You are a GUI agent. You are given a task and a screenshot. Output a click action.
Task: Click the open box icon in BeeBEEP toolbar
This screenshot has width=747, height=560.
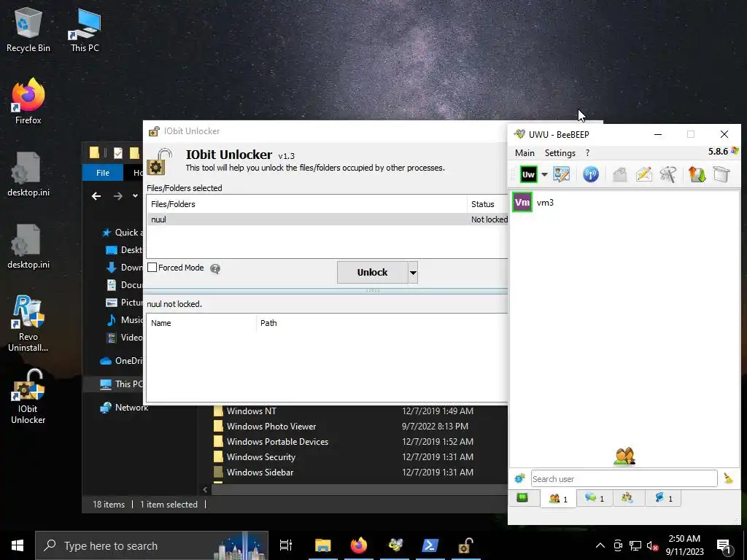pyautogui.click(x=721, y=174)
